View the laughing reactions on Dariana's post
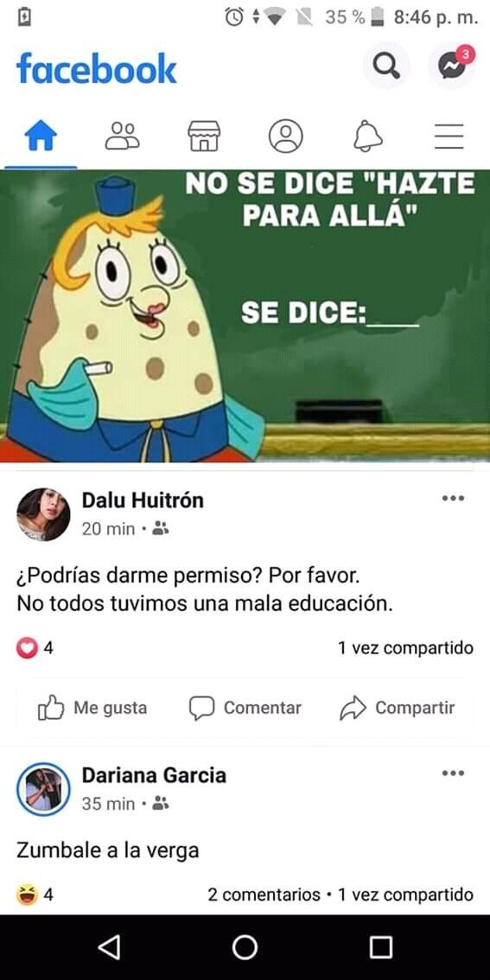This screenshot has width=490, height=980. (35, 895)
